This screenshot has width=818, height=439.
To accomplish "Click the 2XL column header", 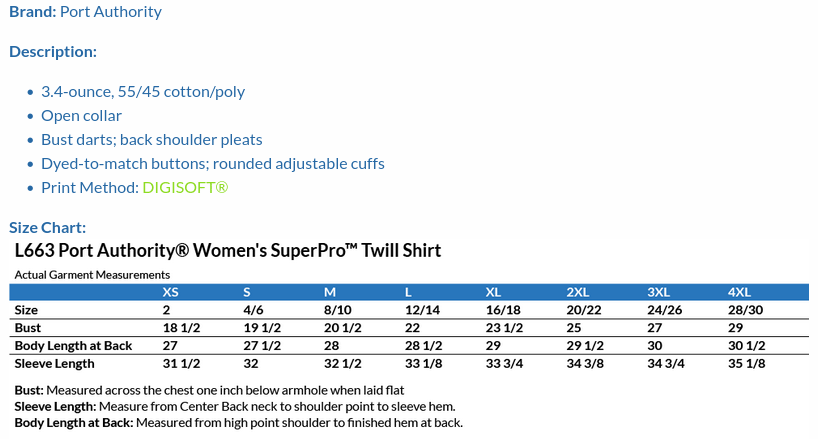I will tap(578, 292).
